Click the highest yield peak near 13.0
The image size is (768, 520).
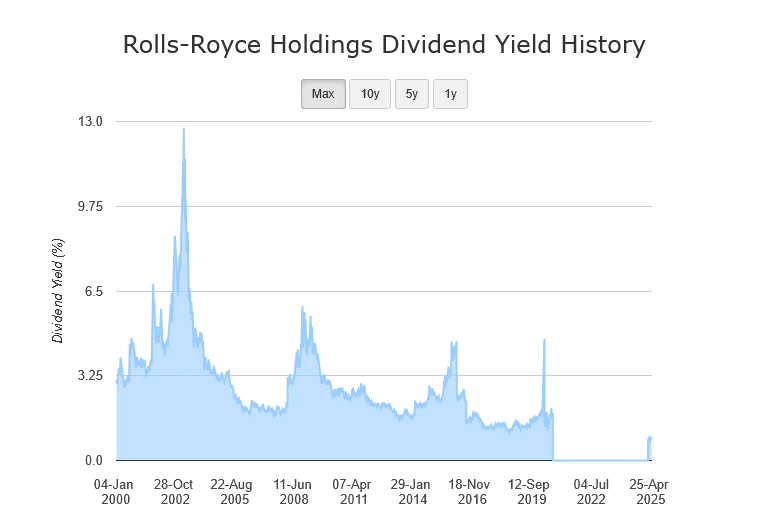tap(183, 132)
